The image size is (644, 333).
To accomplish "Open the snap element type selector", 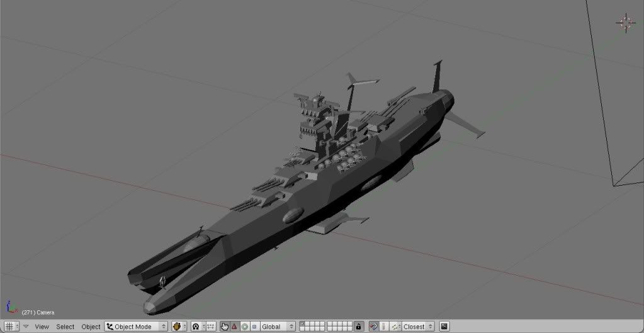I will pyautogui.click(x=396, y=327).
